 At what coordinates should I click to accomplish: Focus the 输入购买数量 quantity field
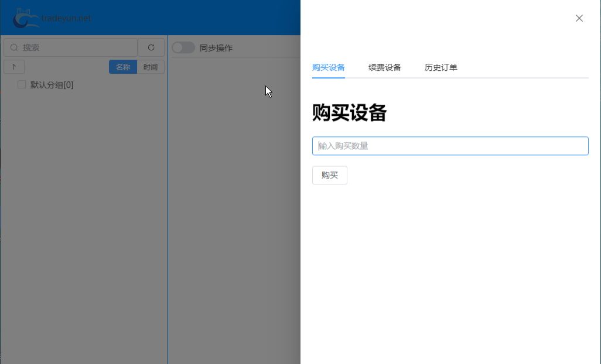450,146
